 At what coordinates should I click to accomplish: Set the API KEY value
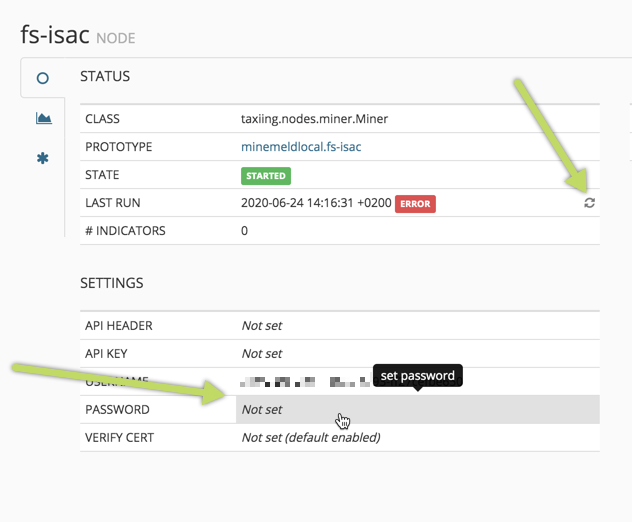[x=262, y=354]
